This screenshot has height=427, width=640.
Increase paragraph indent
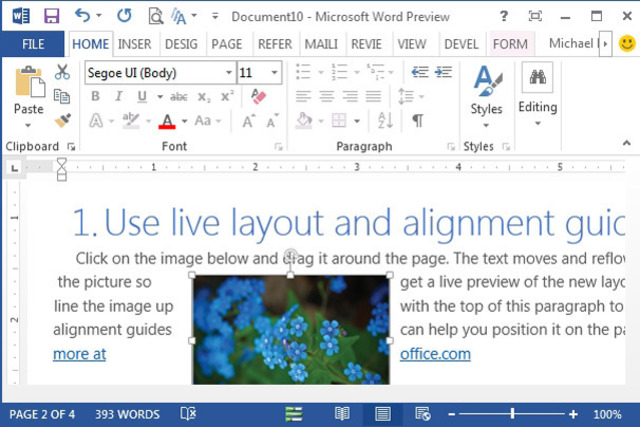(x=443, y=72)
